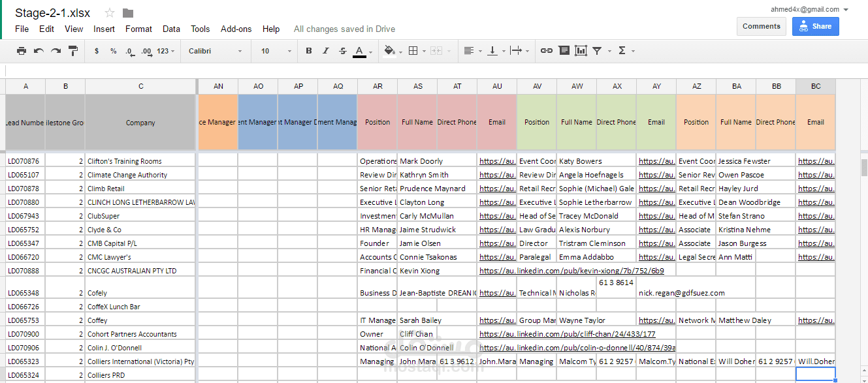Open Kevin Xiong's LinkedIn link
868x383 pixels.
(x=571, y=271)
